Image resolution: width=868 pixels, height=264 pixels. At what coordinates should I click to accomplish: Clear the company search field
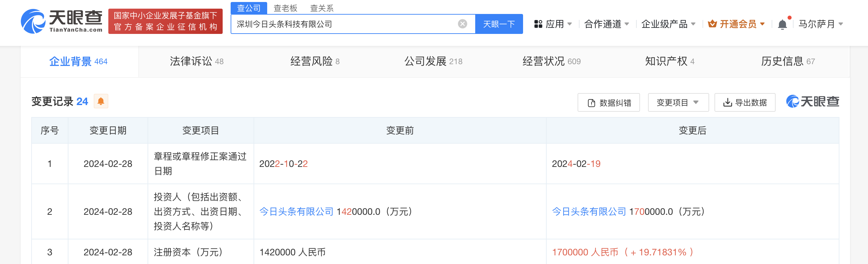(462, 24)
